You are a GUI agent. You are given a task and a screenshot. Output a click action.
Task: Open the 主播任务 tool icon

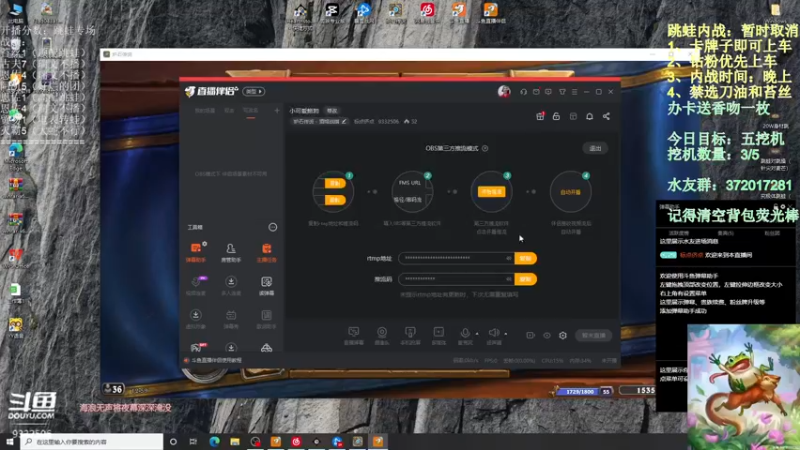tap(266, 252)
